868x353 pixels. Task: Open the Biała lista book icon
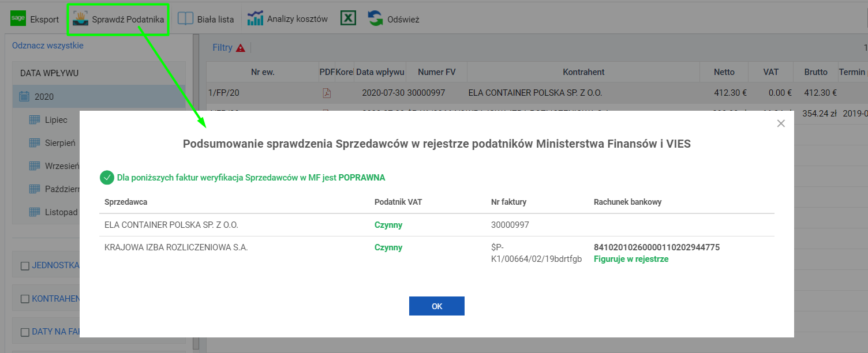click(x=185, y=19)
